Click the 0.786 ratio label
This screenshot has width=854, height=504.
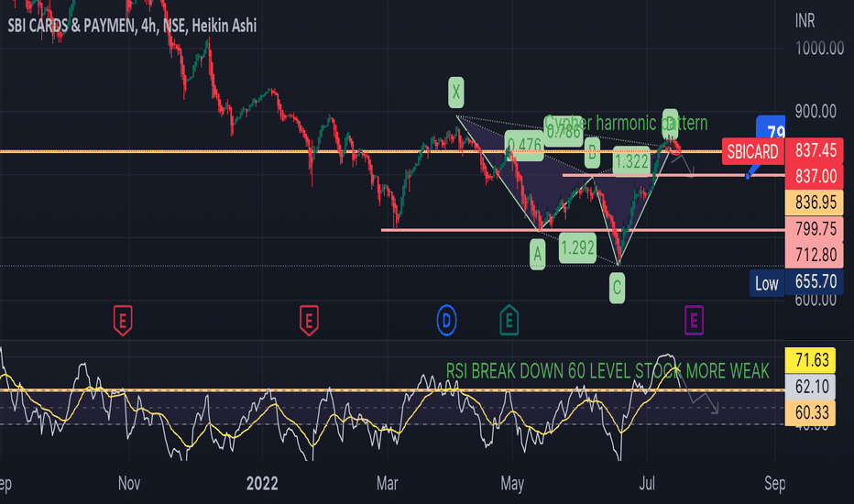click(x=564, y=131)
